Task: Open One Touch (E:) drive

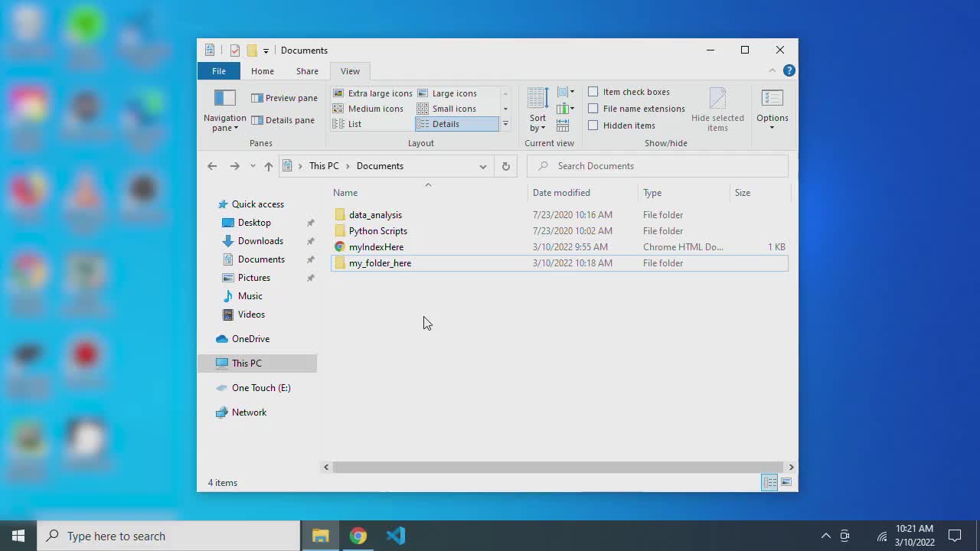Action: click(261, 388)
